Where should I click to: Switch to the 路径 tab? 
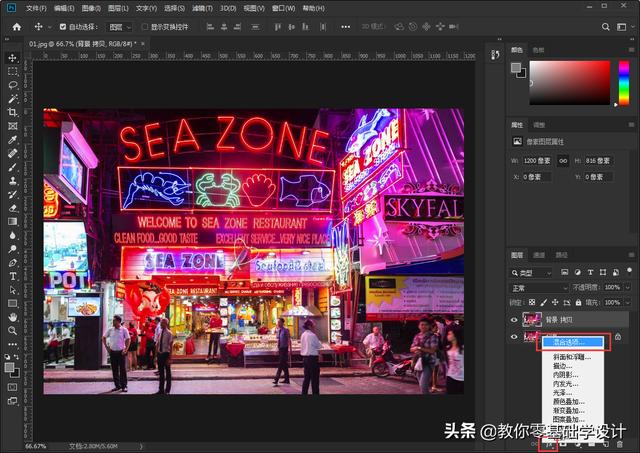[x=562, y=255]
